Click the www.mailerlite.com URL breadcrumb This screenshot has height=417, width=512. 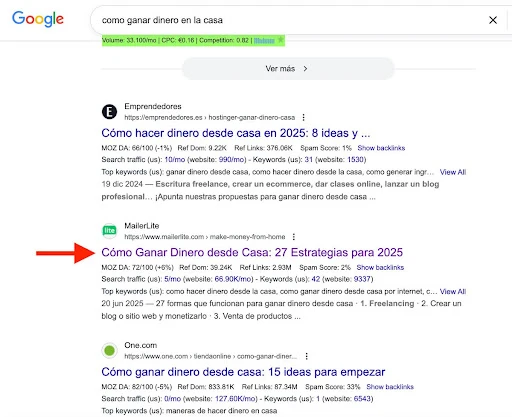point(205,237)
